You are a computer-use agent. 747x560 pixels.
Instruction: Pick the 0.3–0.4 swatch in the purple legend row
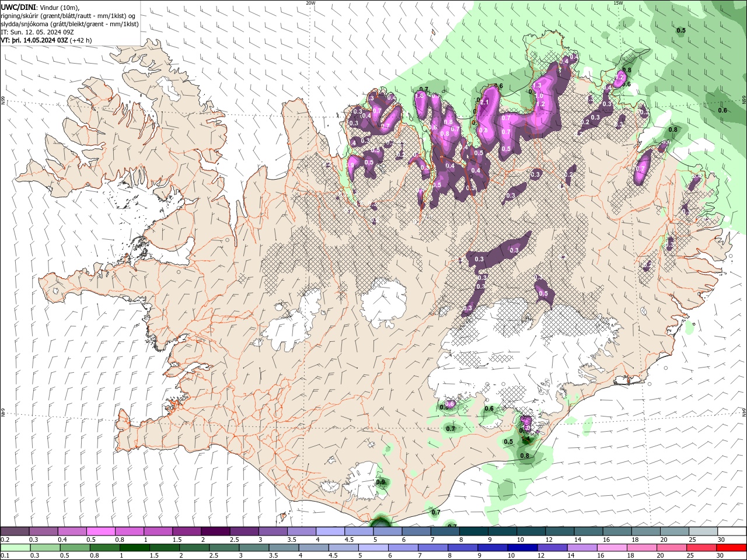click(43, 531)
